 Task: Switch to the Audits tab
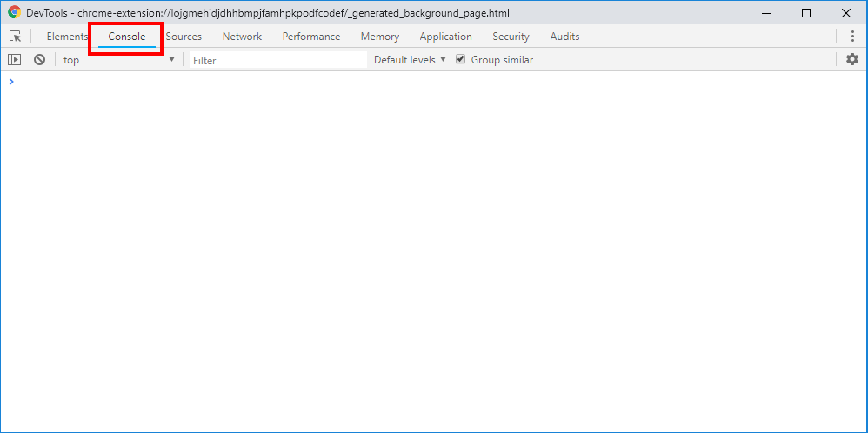[x=564, y=37]
